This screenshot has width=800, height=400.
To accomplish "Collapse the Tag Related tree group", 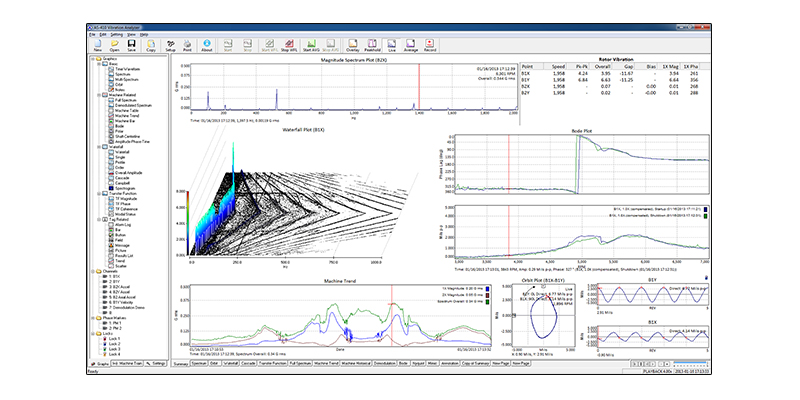I will 97,219.
